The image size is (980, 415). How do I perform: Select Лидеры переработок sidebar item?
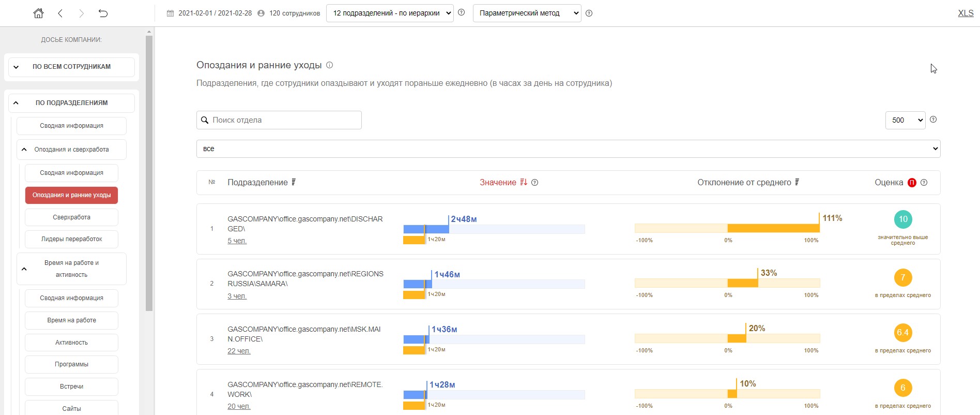(71, 239)
